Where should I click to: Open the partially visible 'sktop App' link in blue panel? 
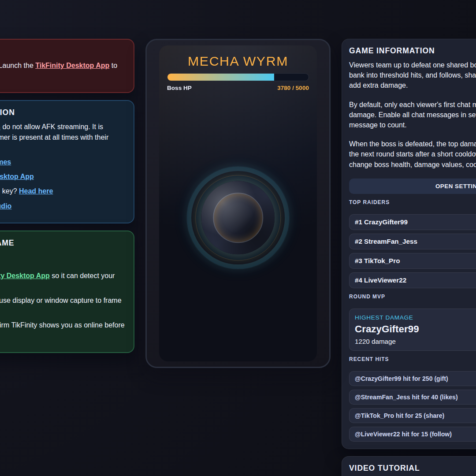(17, 176)
